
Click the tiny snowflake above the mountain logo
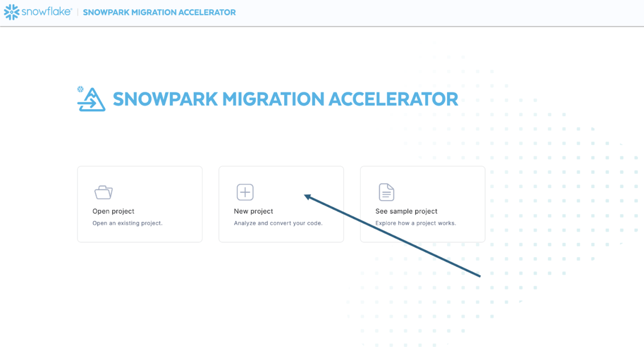pyautogui.click(x=80, y=89)
